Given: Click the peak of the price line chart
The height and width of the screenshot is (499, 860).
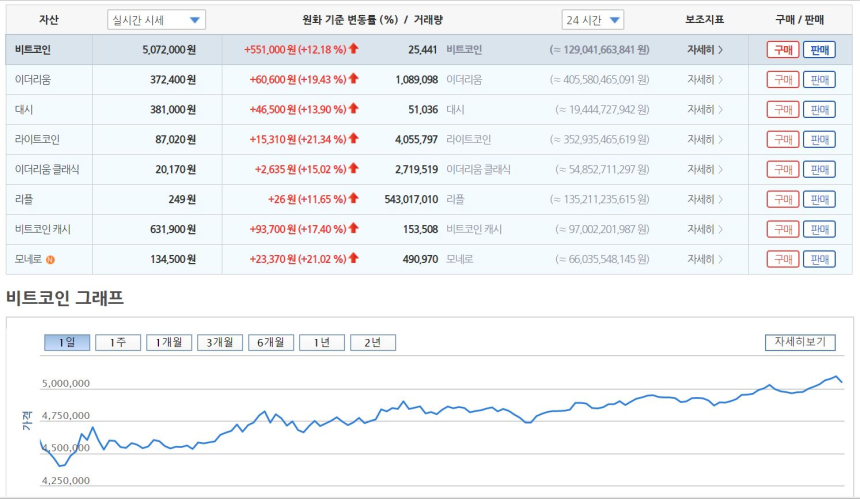Looking at the screenshot, I should coord(836,376).
